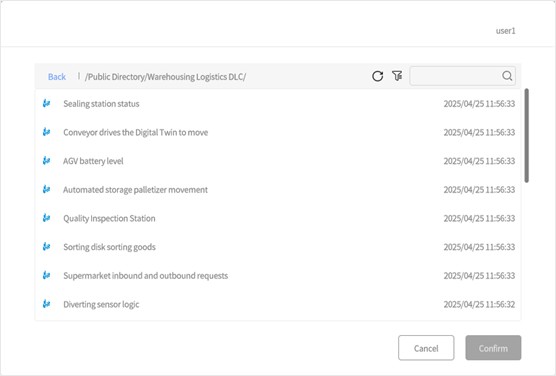
Task: Choose the AGV battery level entry
Action: (278, 161)
